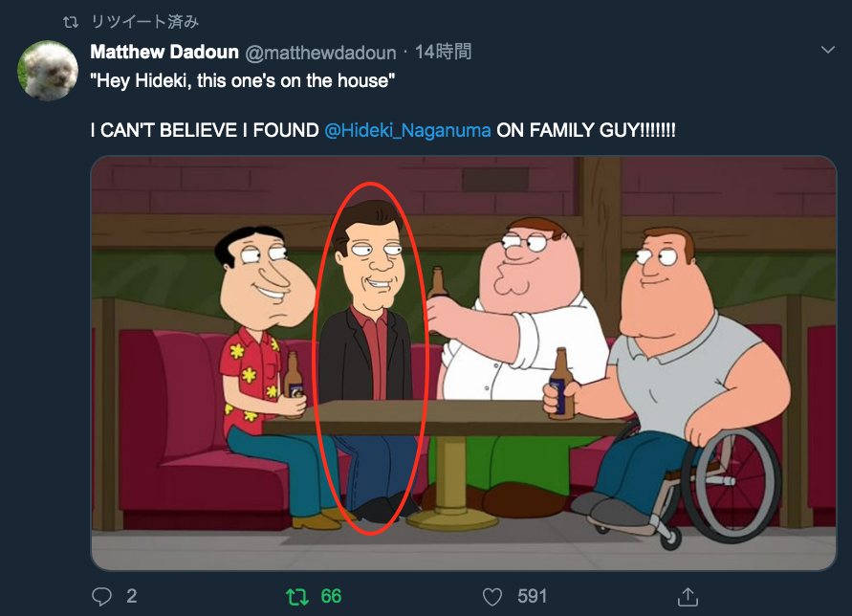Click the リツイート済み label

[144, 22]
